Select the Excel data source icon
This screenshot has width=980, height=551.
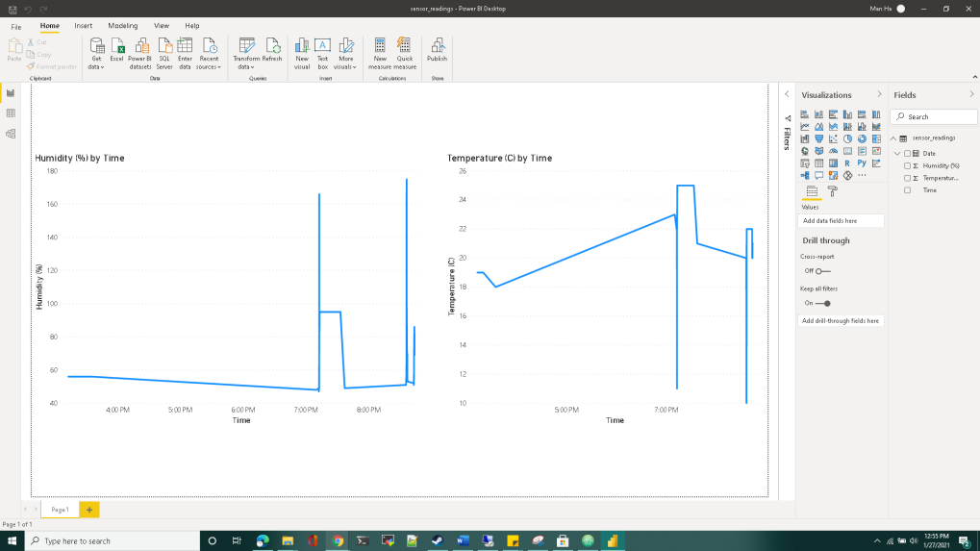pyautogui.click(x=116, y=50)
